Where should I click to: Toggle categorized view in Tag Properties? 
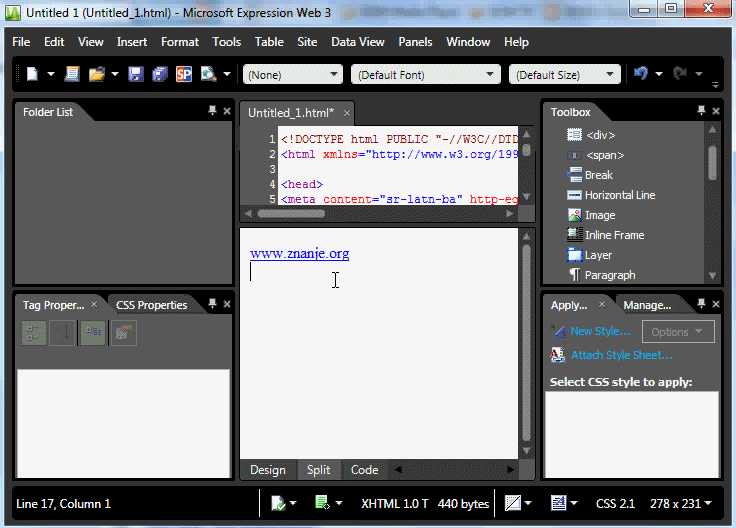34,334
